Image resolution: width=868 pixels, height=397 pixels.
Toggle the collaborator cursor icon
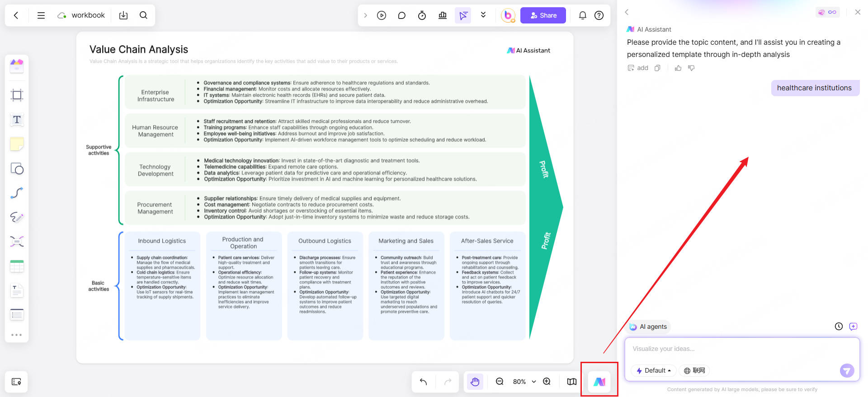click(x=463, y=15)
